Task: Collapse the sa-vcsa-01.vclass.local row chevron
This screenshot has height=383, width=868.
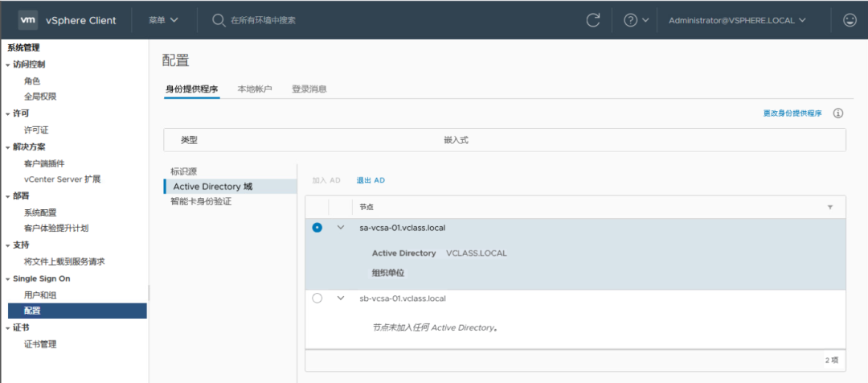Action: click(x=341, y=228)
